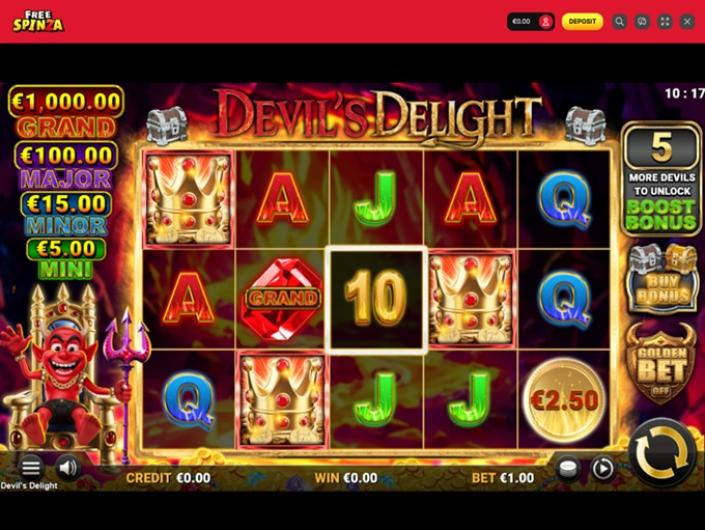
Task: Click the highlighted gold 10 symbol
Action: pos(376,299)
